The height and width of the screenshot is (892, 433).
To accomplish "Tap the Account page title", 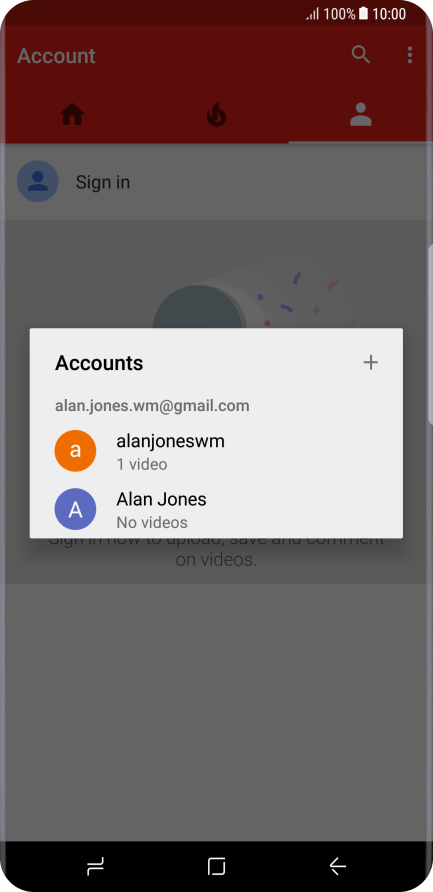I will point(56,56).
